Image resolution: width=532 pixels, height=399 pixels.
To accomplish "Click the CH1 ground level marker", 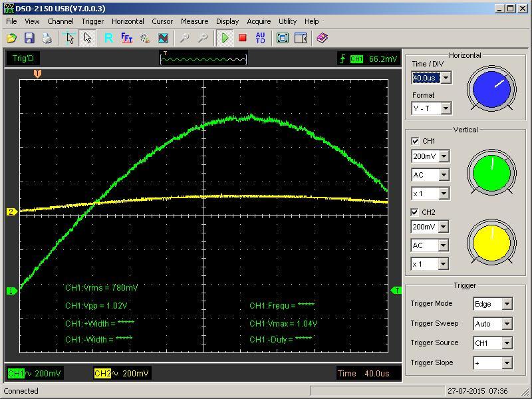I will click(x=12, y=291).
